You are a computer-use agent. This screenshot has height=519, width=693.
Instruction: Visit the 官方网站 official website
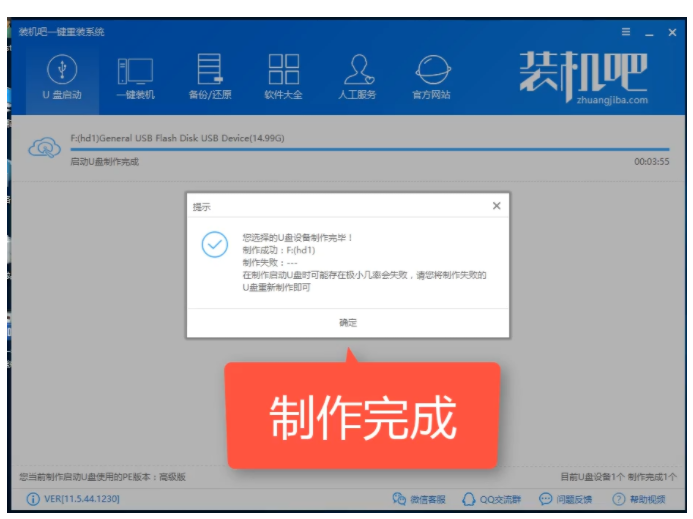(431, 77)
